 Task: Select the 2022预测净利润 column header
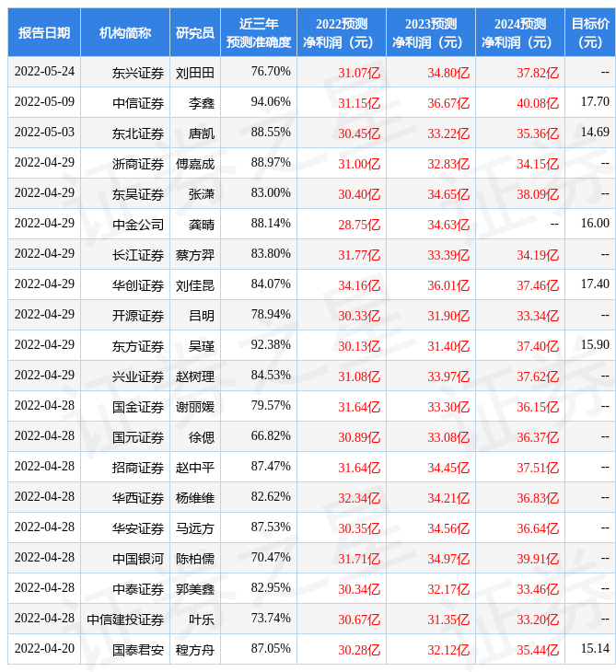tap(341, 32)
